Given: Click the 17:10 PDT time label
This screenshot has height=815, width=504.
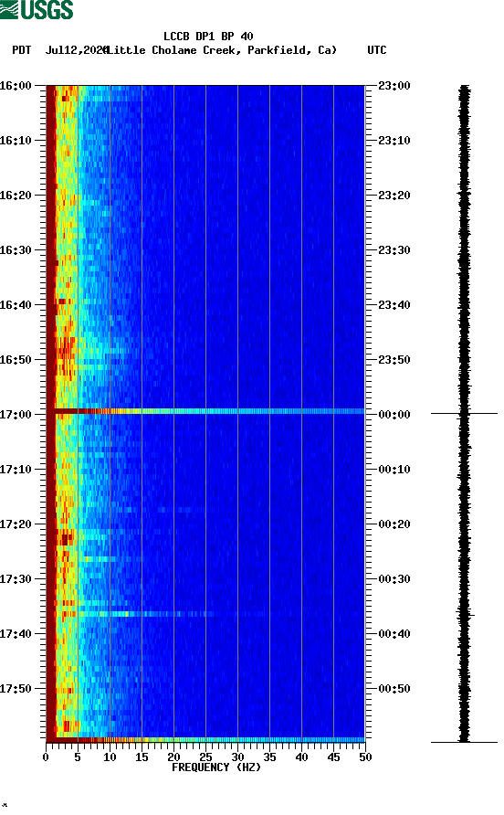Looking at the screenshot, I should [16, 470].
